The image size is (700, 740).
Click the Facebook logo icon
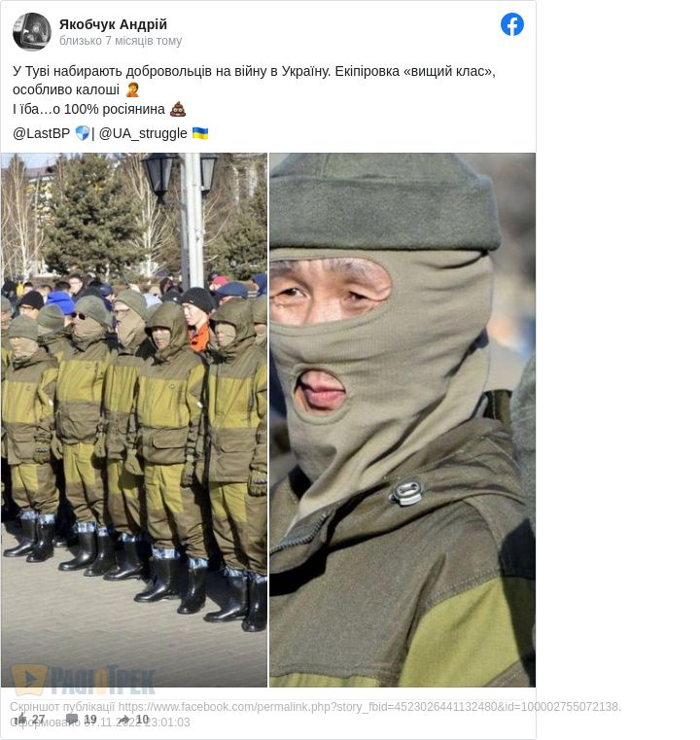click(x=511, y=24)
